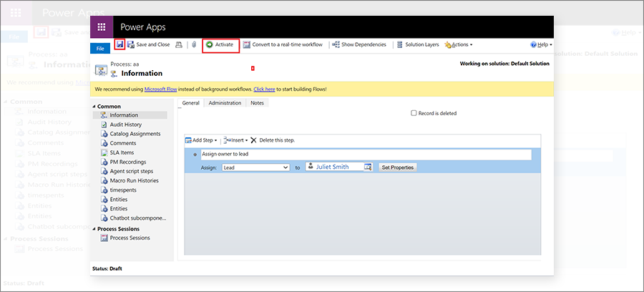Open the Insert dropdown menu

coord(236,140)
